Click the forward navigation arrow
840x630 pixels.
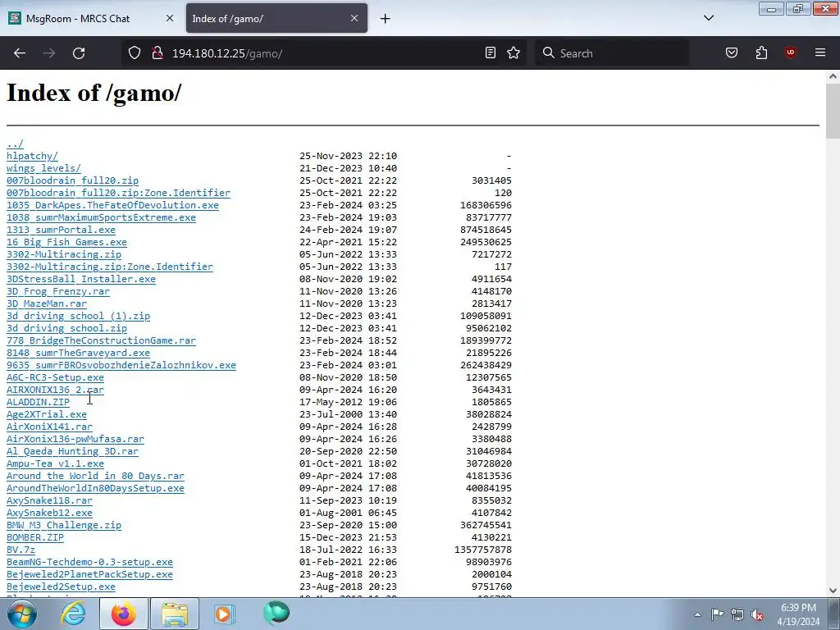(49, 53)
